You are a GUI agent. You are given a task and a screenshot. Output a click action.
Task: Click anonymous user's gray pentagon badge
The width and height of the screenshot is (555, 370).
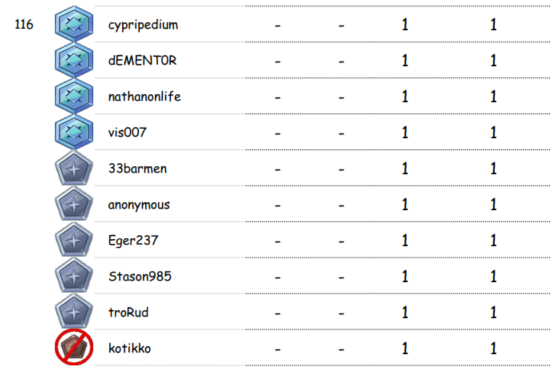(x=74, y=204)
